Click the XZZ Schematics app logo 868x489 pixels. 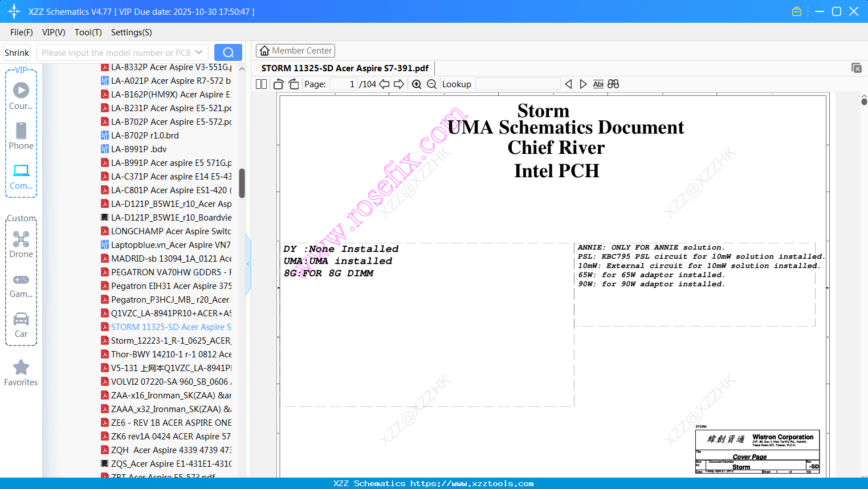(x=14, y=11)
